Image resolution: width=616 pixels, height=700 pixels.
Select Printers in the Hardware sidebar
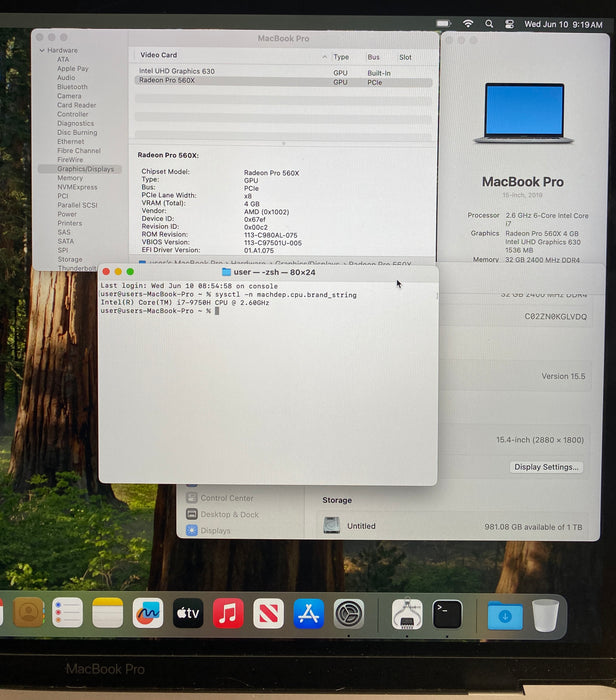click(x=70, y=223)
